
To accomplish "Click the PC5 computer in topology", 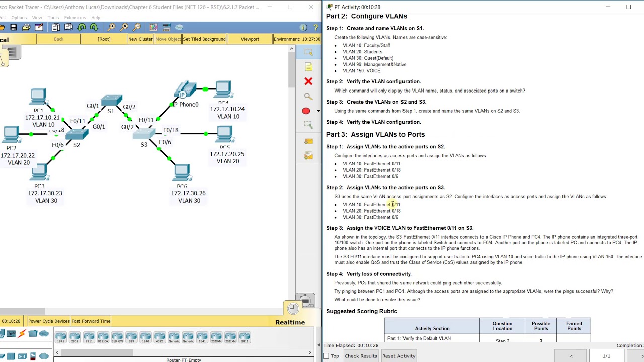I will point(224,134).
